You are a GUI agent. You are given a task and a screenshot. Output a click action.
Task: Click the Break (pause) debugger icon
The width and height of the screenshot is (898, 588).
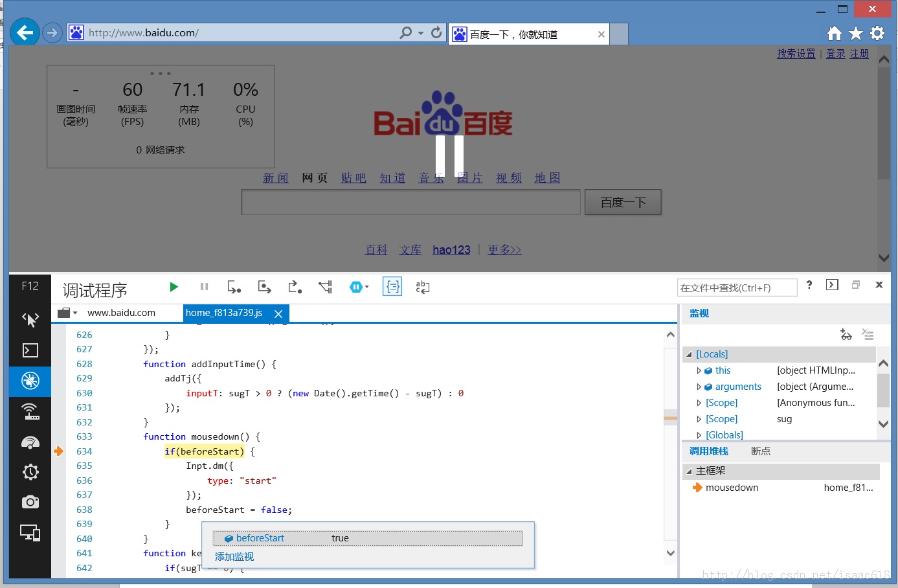205,287
